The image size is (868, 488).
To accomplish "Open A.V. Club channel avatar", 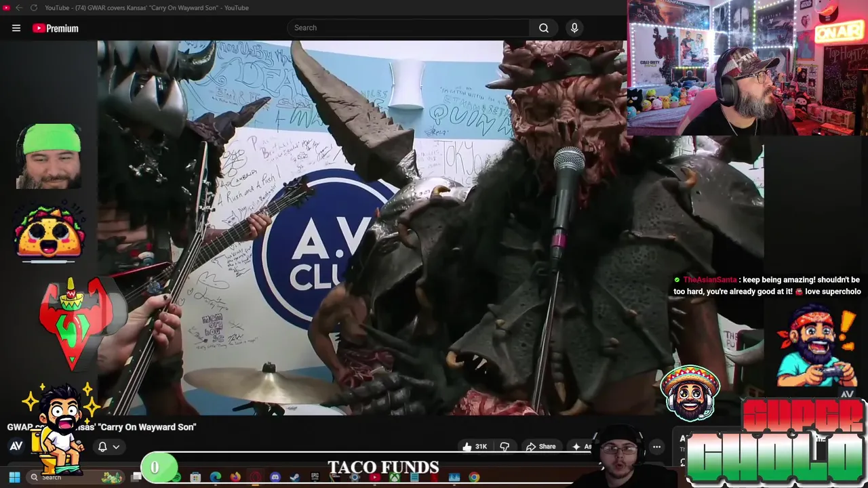I will (x=16, y=446).
